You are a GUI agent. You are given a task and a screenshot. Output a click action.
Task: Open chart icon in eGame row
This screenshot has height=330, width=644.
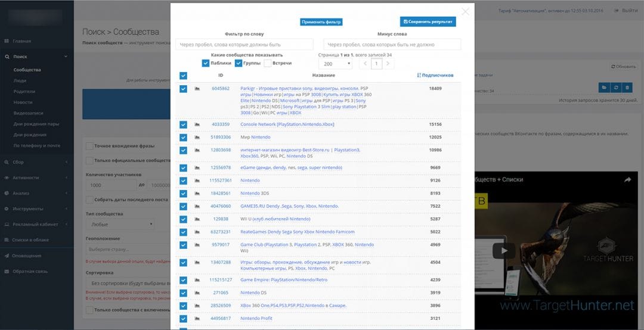point(197,168)
